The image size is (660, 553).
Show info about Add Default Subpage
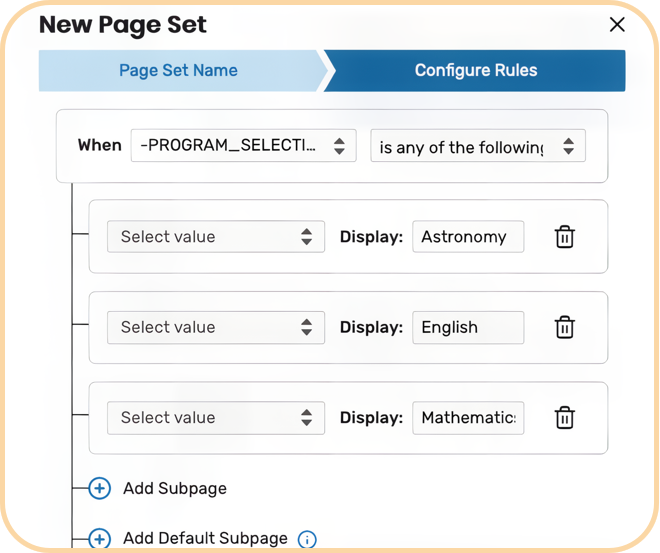pos(307,540)
